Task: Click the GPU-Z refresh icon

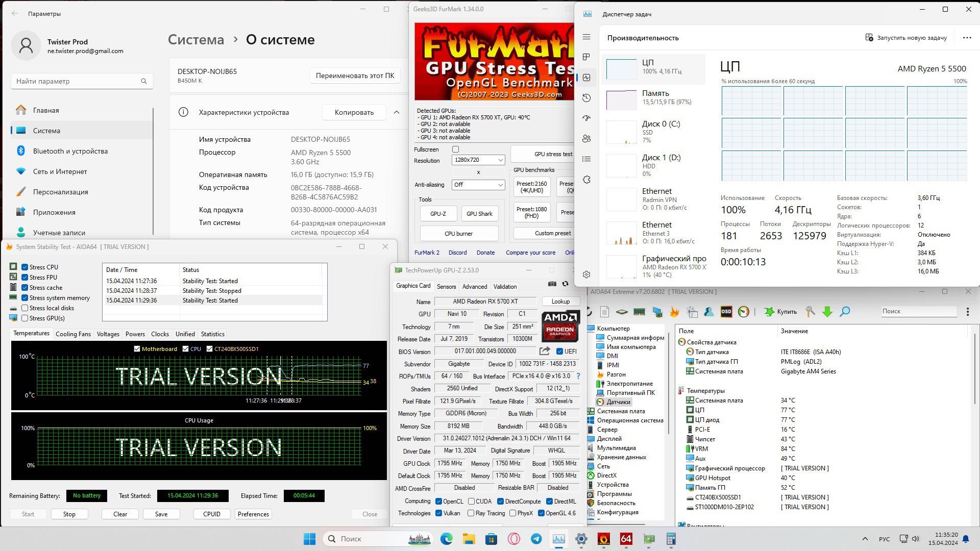Action: point(565,284)
